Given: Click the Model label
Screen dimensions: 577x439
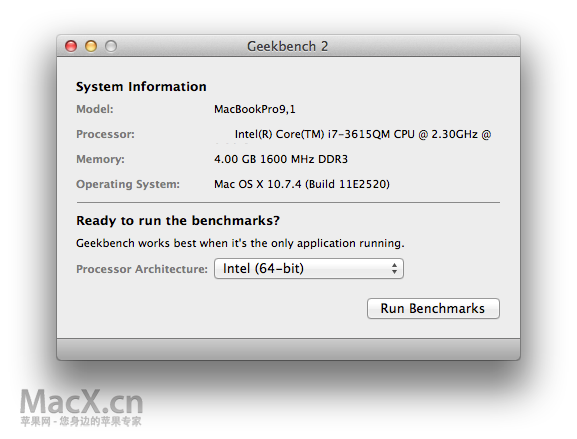Looking at the screenshot, I should (95, 109).
